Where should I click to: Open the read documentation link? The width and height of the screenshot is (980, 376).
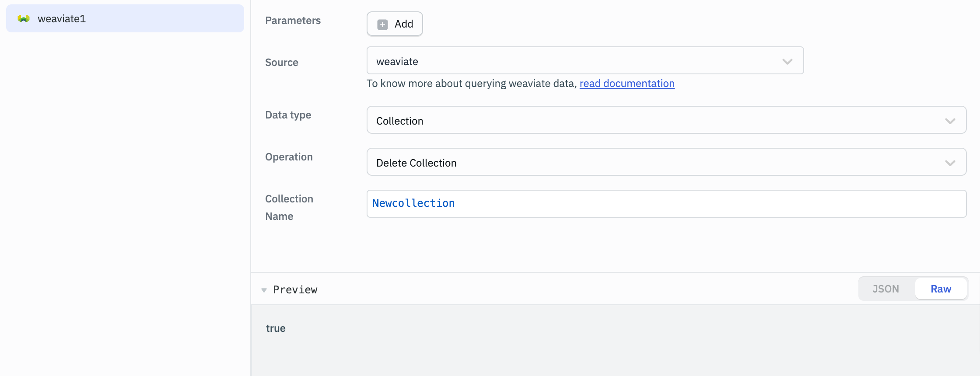pos(627,84)
